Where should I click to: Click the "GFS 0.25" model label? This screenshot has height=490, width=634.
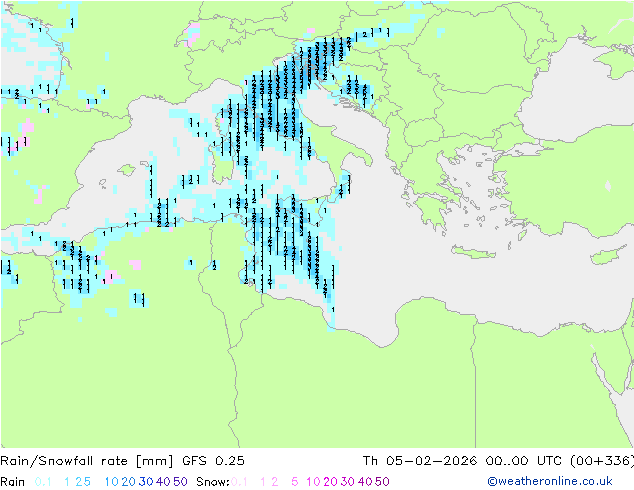(213, 461)
